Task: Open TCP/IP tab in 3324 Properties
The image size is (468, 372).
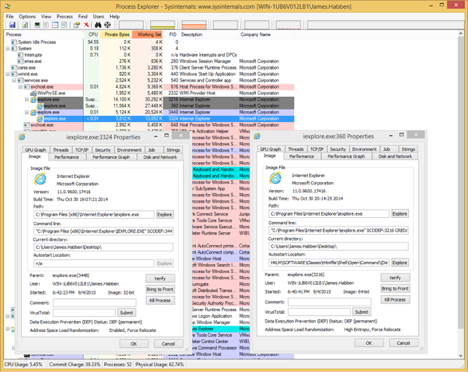Action: pos(82,150)
